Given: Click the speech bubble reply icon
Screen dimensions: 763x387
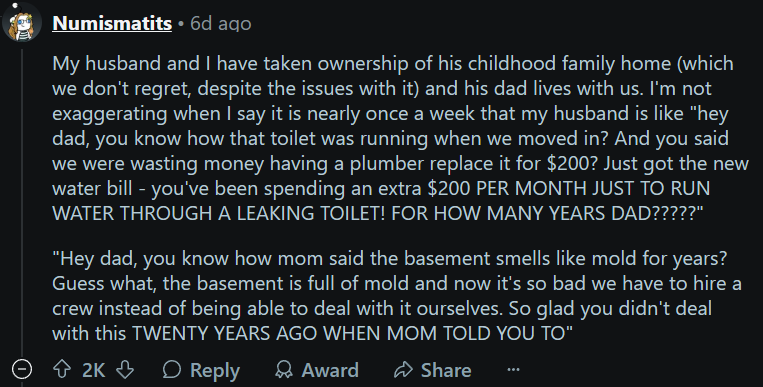Looking at the screenshot, I should (x=172, y=369).
